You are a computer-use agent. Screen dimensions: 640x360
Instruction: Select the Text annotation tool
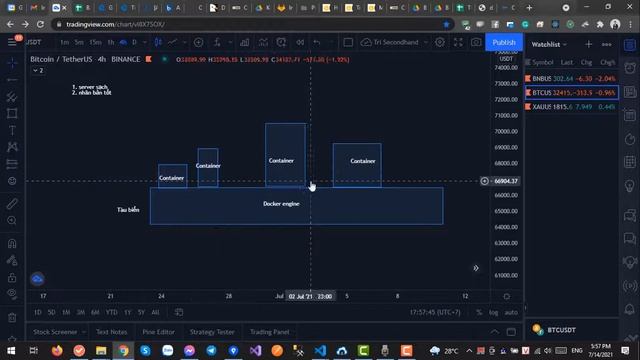click(12, 130)
